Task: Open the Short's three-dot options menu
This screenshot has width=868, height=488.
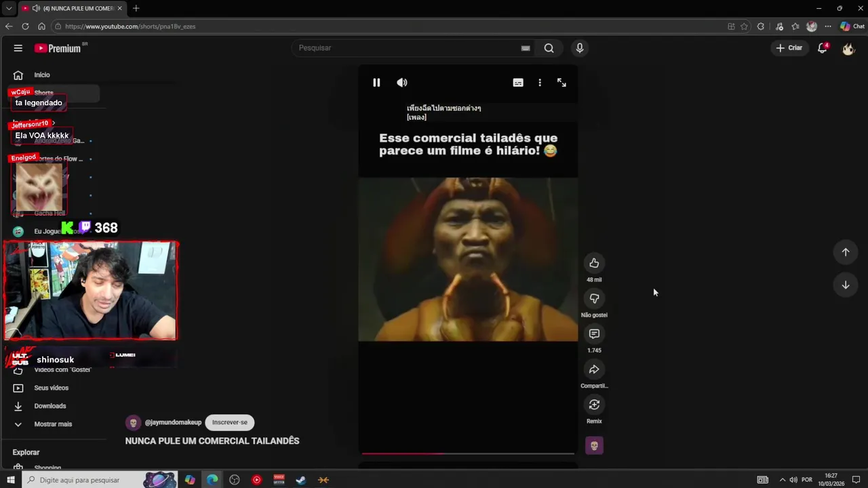Action: (540, 83)
